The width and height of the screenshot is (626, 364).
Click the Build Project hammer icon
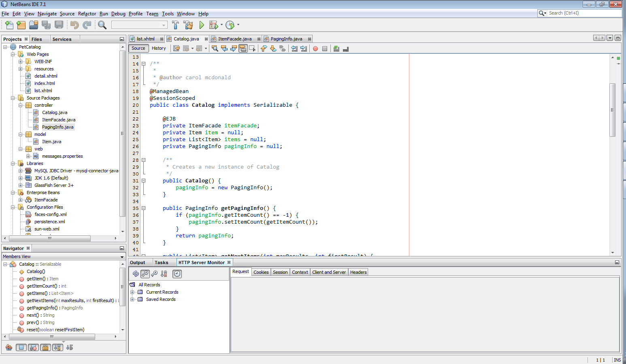(175, 25)
